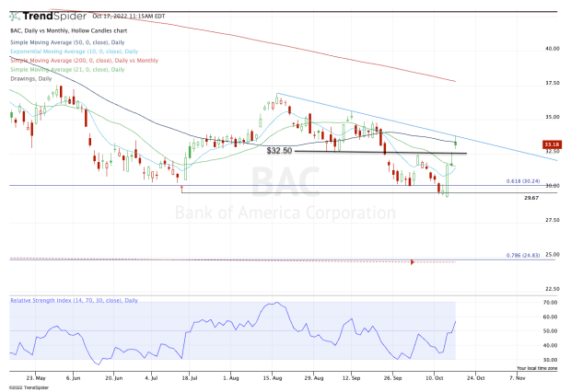Viewport: 571px width, 392px height.
Task: Click the 23. May date label
Action: pos(36,378)
